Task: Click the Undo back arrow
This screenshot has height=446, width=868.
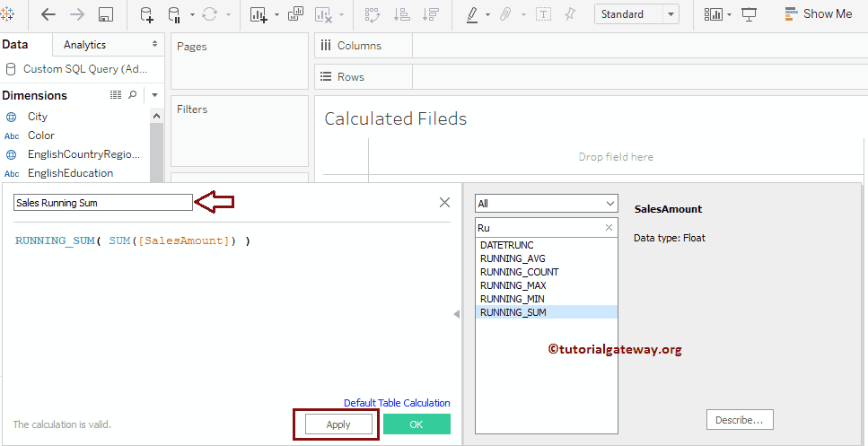Action: coord(48,15)
